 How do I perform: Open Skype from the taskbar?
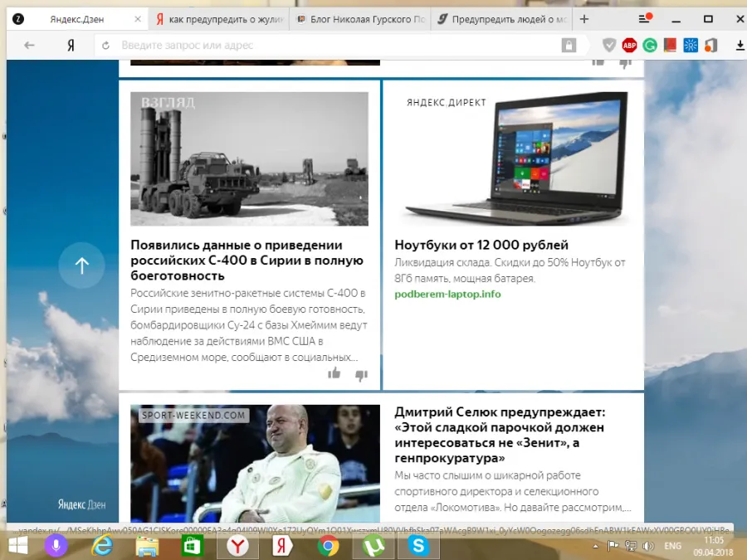pyautogui.click(x=419, y=546)
